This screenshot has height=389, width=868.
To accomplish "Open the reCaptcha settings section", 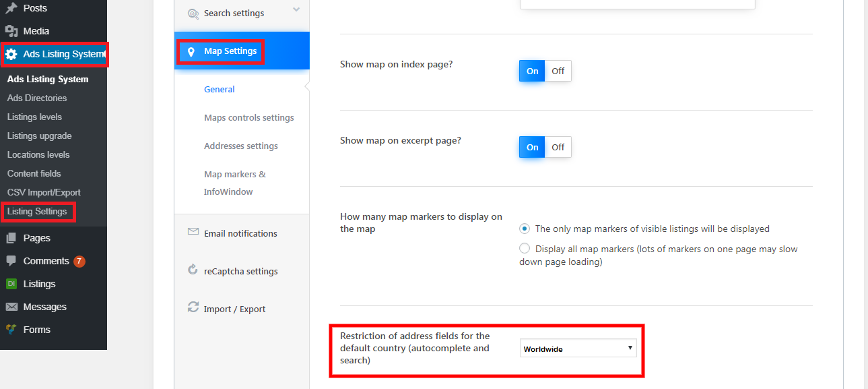I will click(242, 271).
